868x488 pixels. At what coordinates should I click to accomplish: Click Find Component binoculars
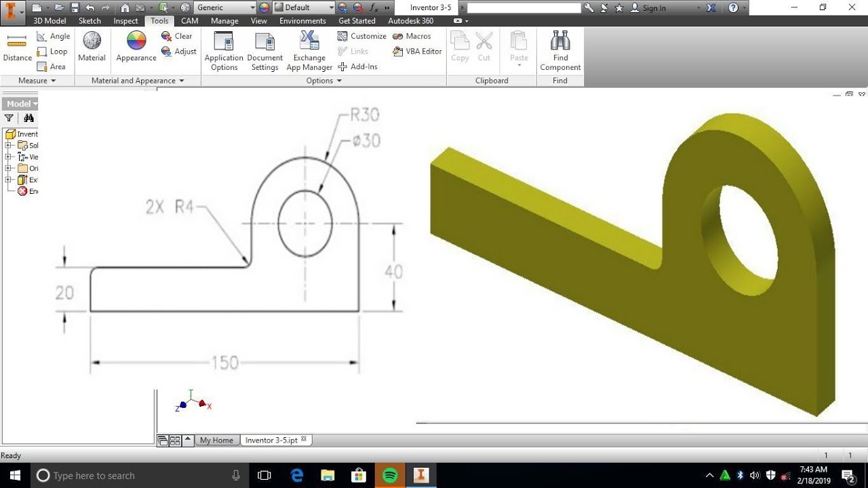560,52
